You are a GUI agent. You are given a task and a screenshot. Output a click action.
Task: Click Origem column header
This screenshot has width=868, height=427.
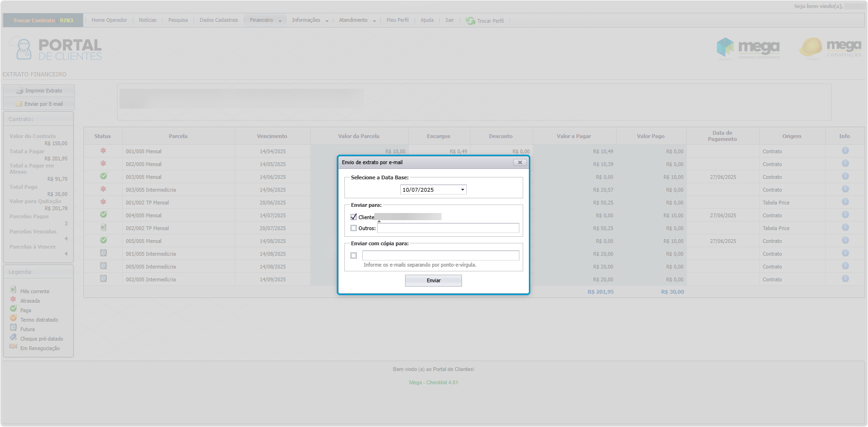coord(792,136)
